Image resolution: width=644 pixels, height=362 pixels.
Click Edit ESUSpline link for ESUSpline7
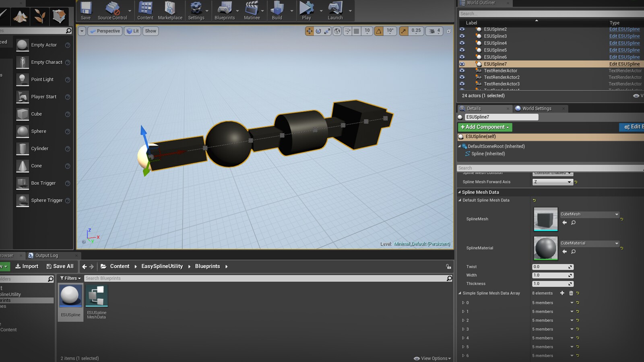tap(624, 64)
